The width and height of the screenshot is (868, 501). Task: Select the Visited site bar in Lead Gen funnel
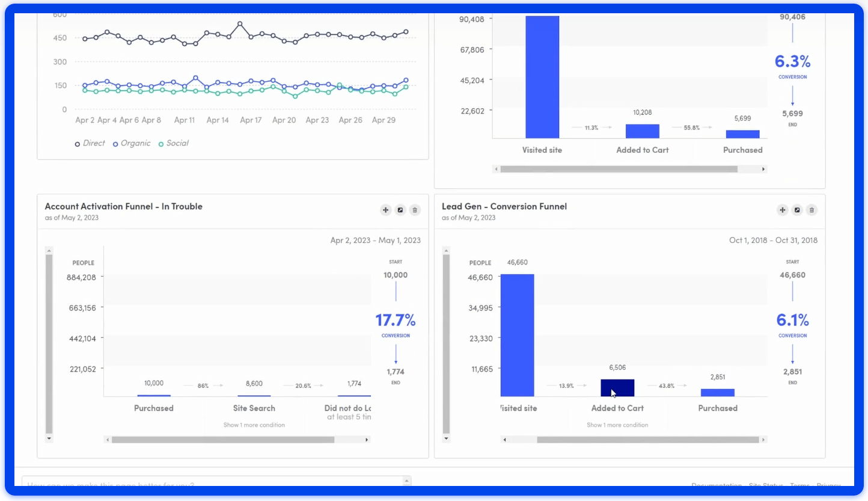[518, 334]
